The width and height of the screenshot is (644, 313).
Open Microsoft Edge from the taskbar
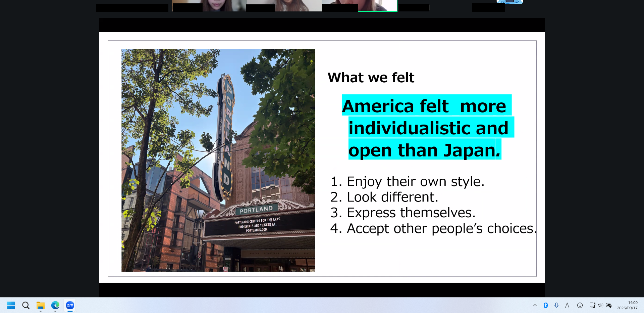tap(55, 305)
